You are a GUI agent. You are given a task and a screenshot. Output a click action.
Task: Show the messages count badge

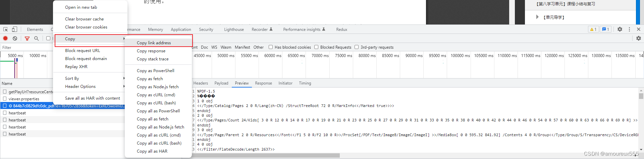pyautogui.click(x=605, y=29)
